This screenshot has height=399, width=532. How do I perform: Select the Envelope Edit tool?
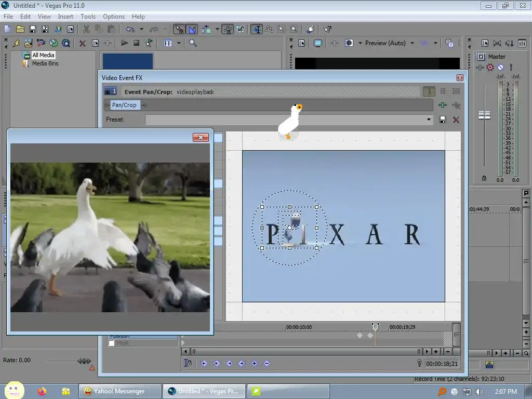pyautogui.click(x=269, y=29)
